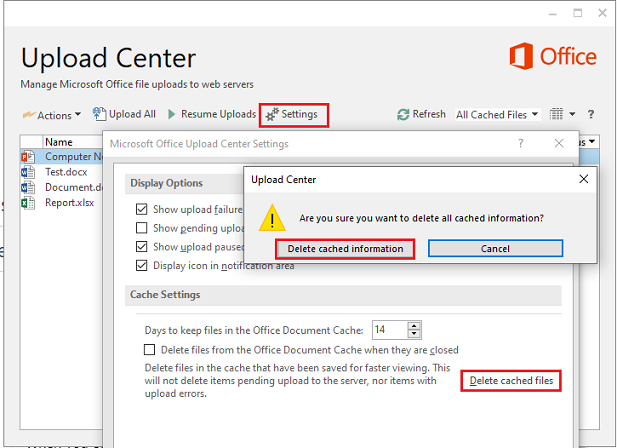Screen dimensions: 617x448
Task: Confirm with Delete cached information button
Action: pos(345,249)
